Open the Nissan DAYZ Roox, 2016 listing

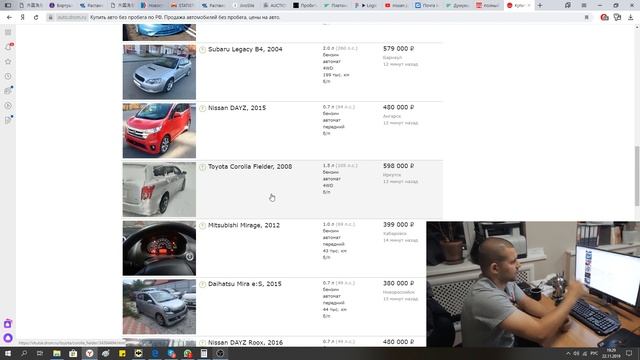(x=245, y=343)
